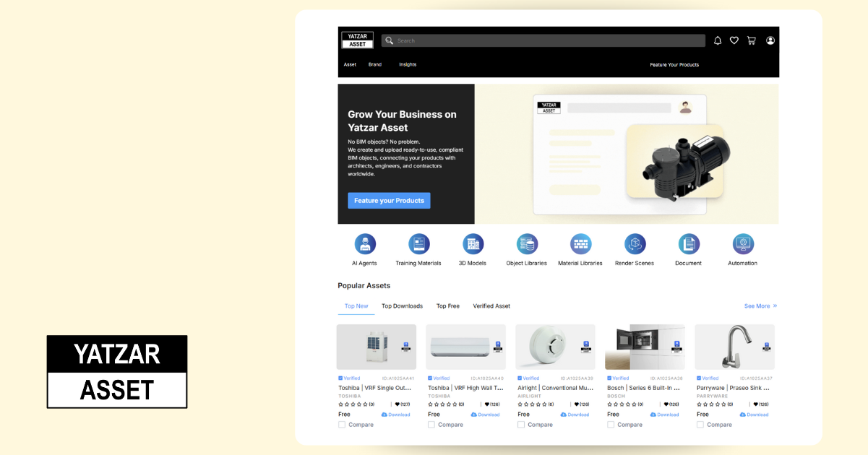
Task: Open the Render Scenes category icon
Action: click(x=635, y=244)
